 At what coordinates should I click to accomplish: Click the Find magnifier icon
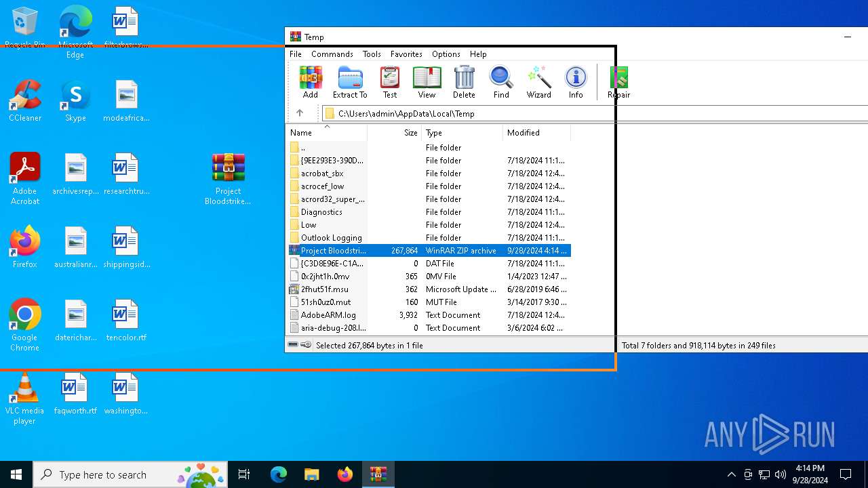pos(501,82)
